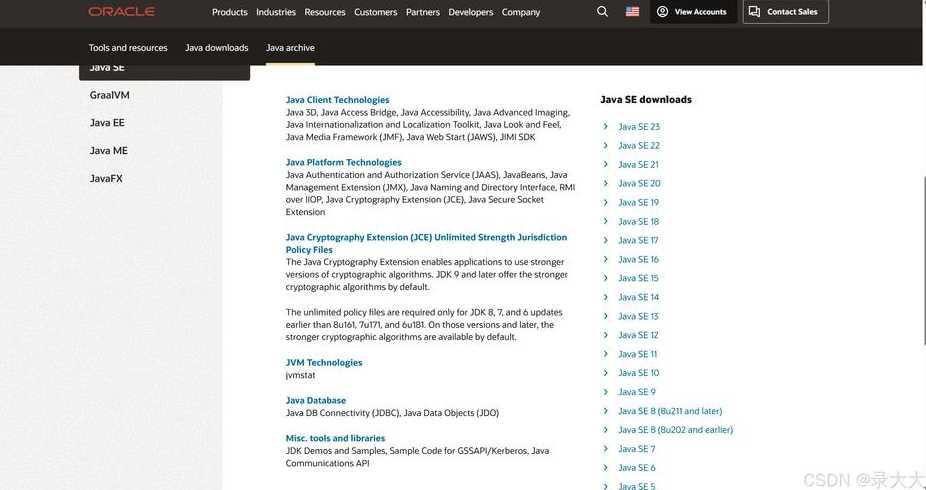Open the Java SE 23 download link
This screenshot has width=926, height=490.
tap(639, 126)
